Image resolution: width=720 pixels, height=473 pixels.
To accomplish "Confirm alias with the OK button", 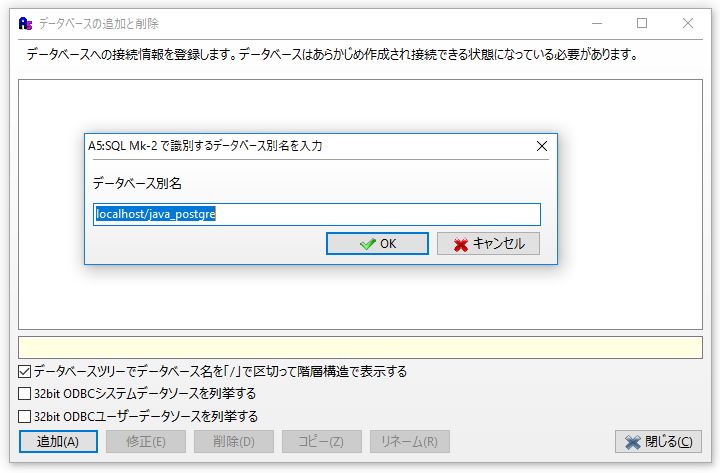I will (x=377, y=243).
